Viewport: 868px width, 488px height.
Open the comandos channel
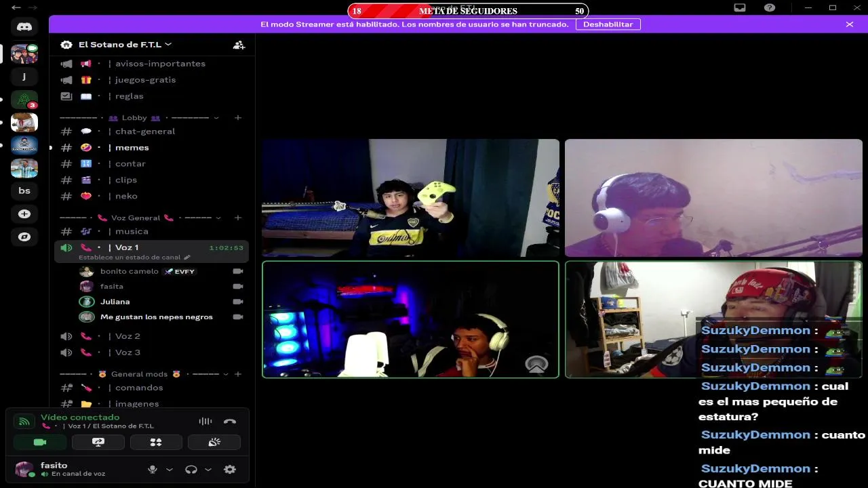(151, 388)
